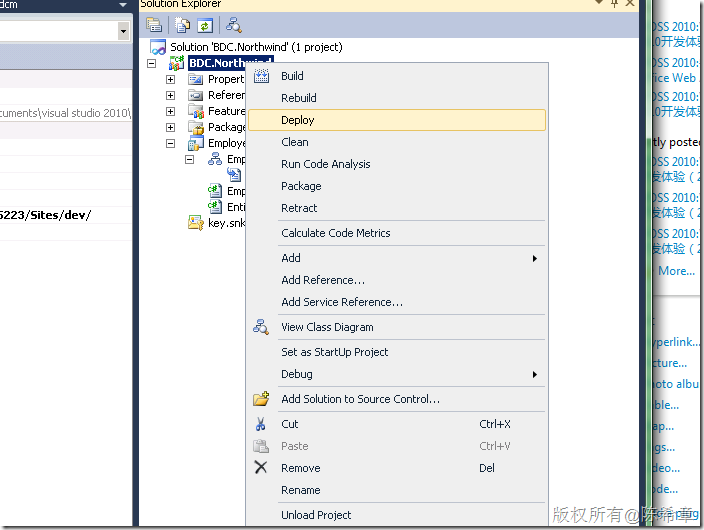The image size is (704, 530).
Task: Click the 'perlink...' sidebar link
Action: [677, 342]
